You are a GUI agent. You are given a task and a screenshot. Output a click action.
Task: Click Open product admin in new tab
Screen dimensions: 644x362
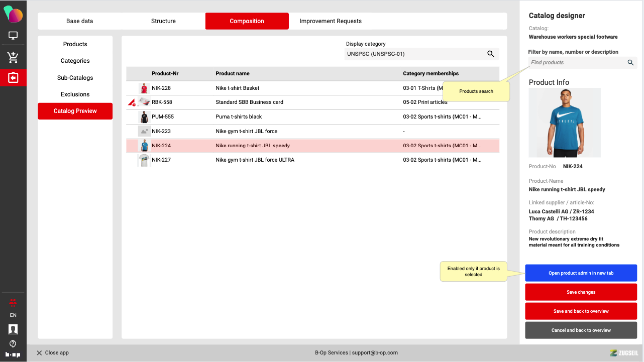coord(581,273)
